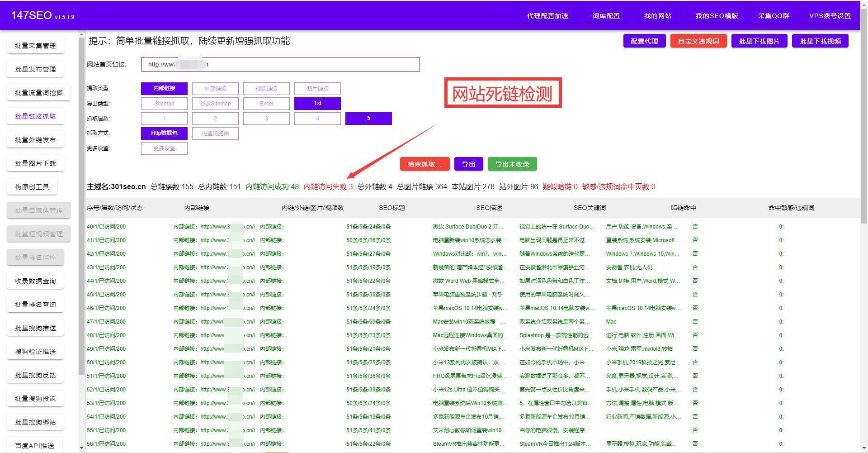
Task: Expand 更多设置 options
Action: click(164, 148)
